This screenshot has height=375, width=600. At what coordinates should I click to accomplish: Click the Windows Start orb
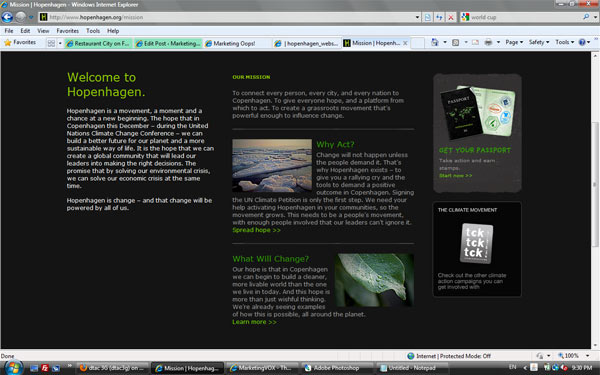pos(13,368)
